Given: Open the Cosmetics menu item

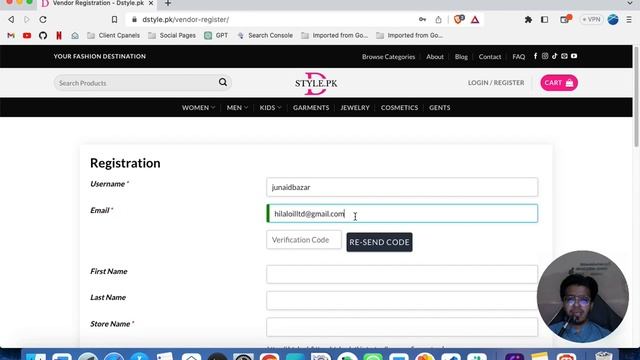Looking at the screenshot, I should tap(399, 108).
